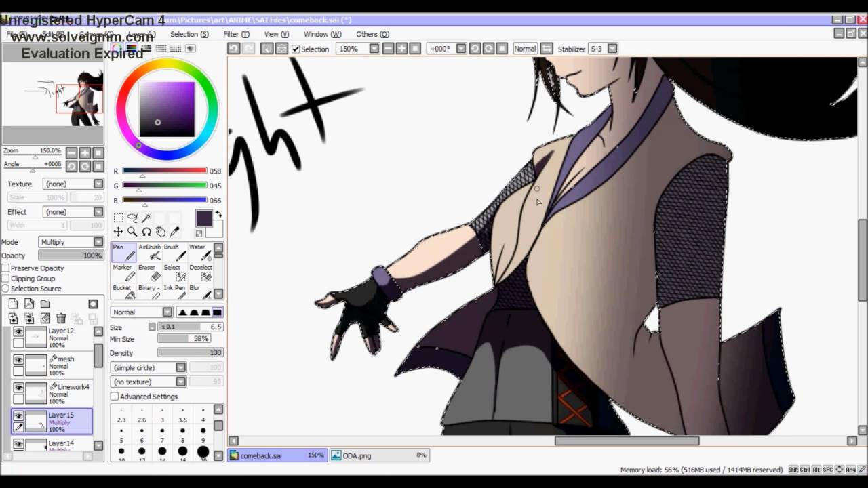Select the hand pan tool
The width and height of the screenshot is (868, 488).
(161, 232)
